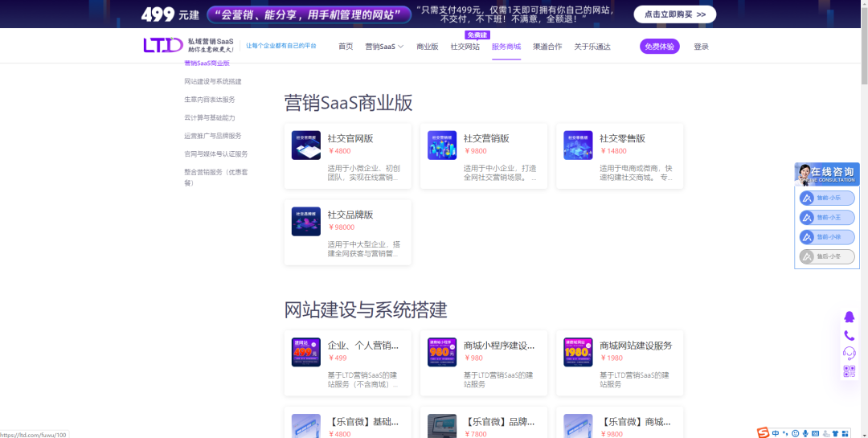Open the 【乐官微】品牌... product title
Viewport: 868px width, 438px height.
coord(499,422)
